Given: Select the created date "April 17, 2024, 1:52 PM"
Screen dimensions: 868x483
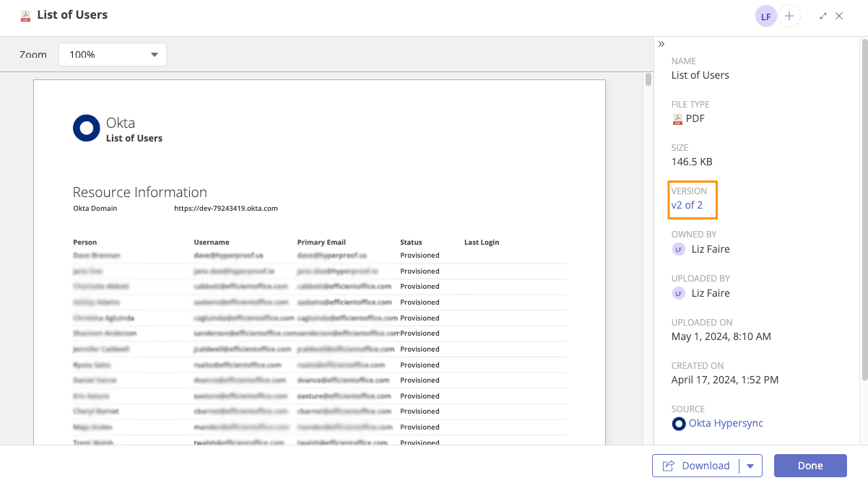Looking at the screenshot, I should pos(725,380).
